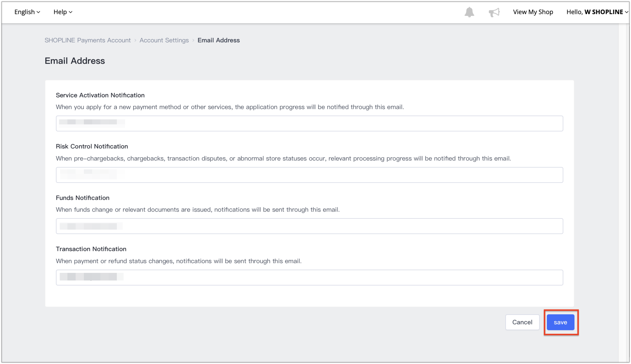Open the View My Shop link
This screenshot has height=364, width=631.
pyautogui.click(x=533, y=12)
